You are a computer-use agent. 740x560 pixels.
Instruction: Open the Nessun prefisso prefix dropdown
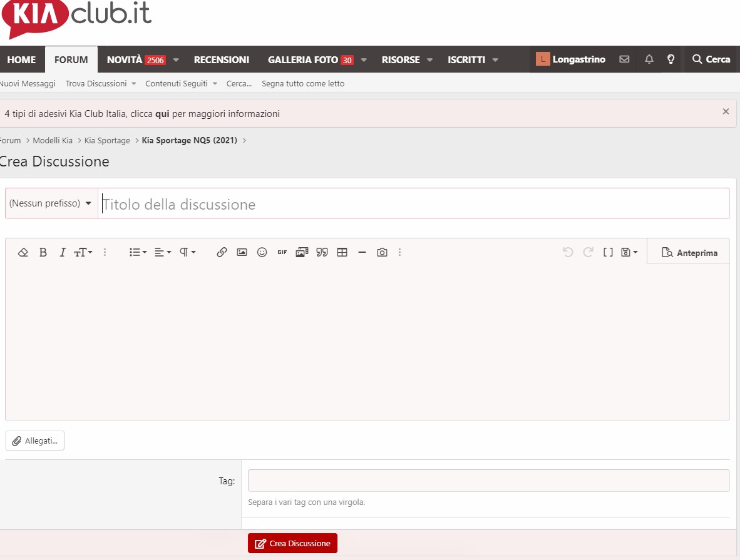tap(51, 203)
